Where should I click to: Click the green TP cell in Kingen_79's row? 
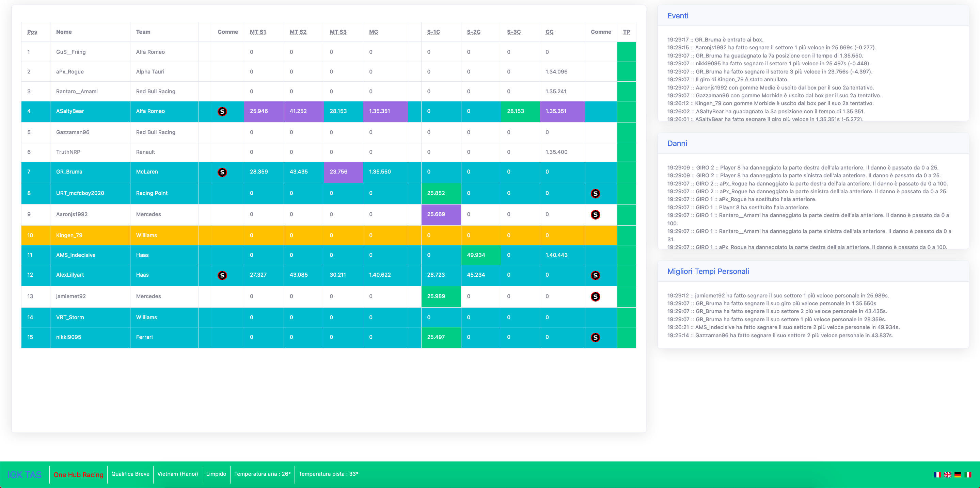626,235
